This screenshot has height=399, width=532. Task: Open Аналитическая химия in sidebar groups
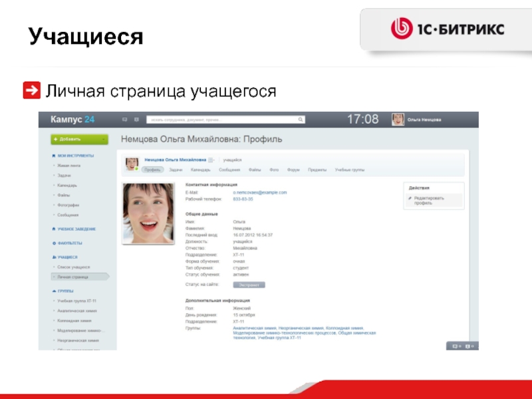(77, 311)
